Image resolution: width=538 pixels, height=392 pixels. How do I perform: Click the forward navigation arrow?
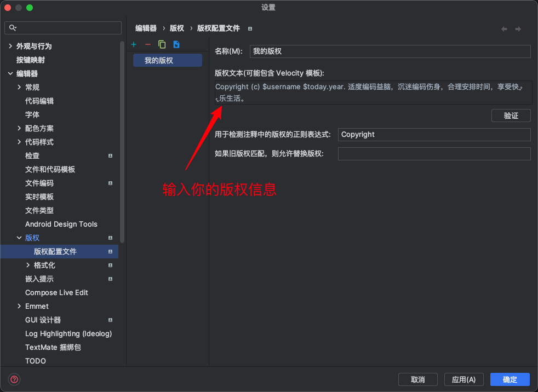click(x=518, y=29)
